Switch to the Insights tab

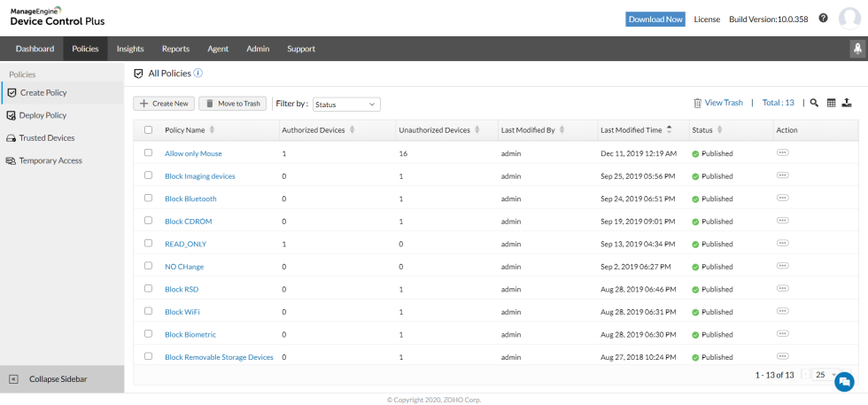click(x=130, y=49)
